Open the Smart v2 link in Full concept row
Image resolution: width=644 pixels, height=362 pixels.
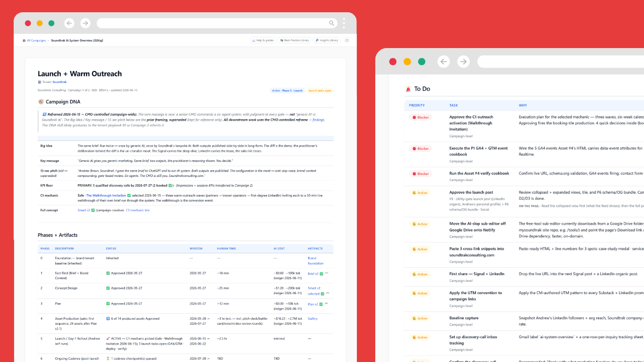(x=83, y=210)
